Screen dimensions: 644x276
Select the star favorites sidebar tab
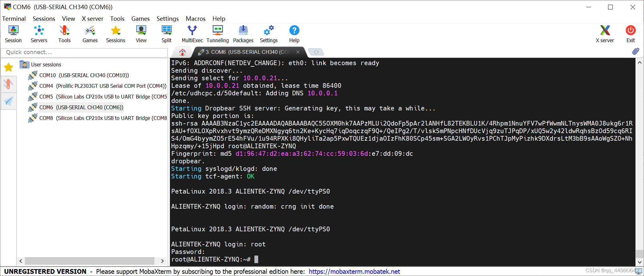pos(9,67)
